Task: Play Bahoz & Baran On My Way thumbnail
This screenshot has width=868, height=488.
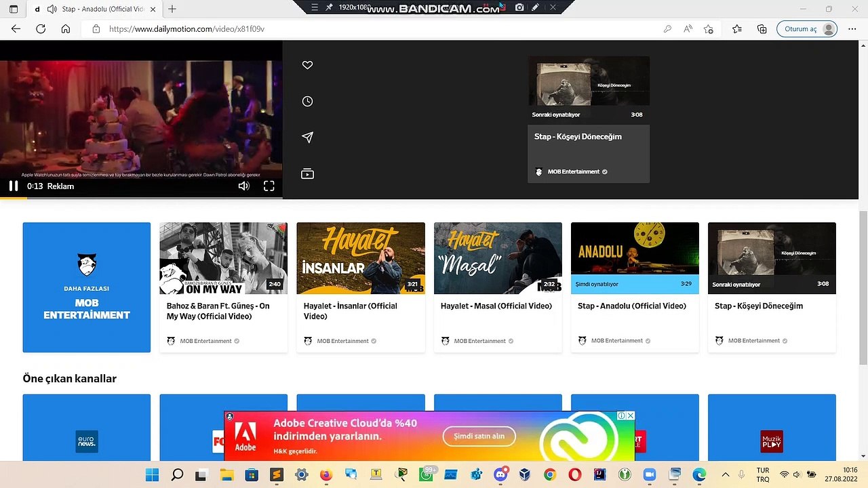Action: pos(224,258)
